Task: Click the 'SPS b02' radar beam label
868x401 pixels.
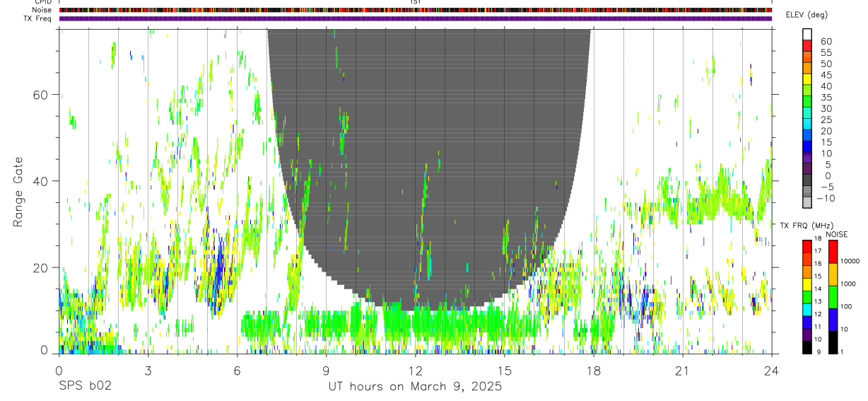Action: click(85, 386)
